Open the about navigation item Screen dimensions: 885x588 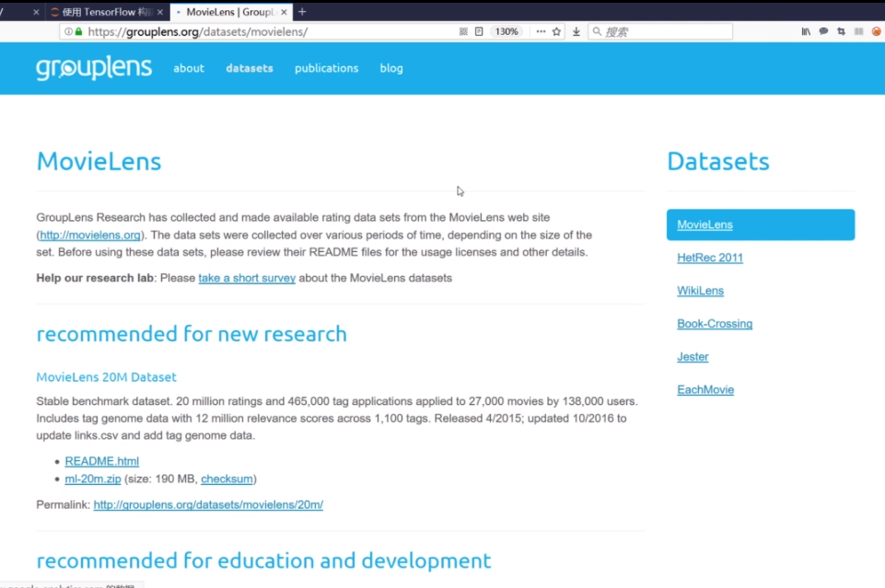tap(189, 68)
